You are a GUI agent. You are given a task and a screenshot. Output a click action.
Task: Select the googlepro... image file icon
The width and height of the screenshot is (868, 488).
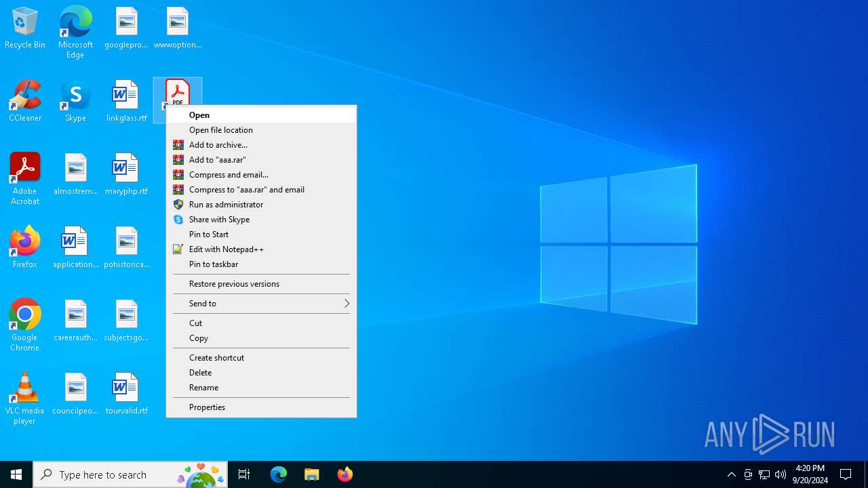(126, 28)
